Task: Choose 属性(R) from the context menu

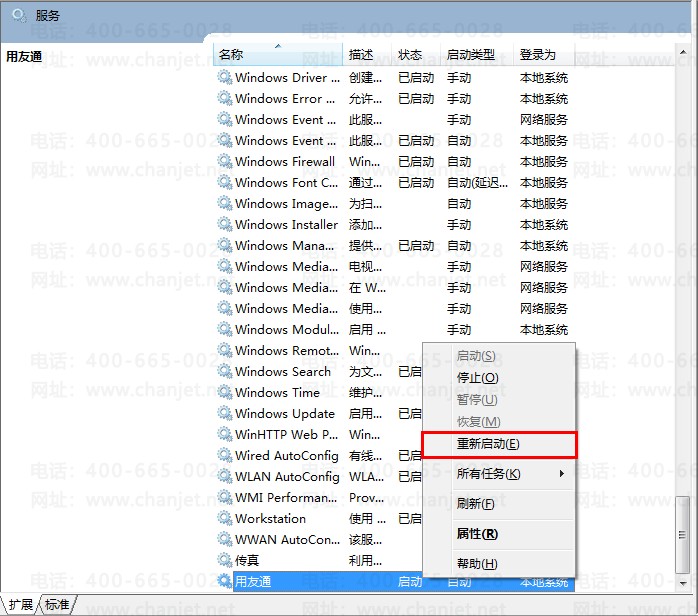Action: [x=499, y=534]
